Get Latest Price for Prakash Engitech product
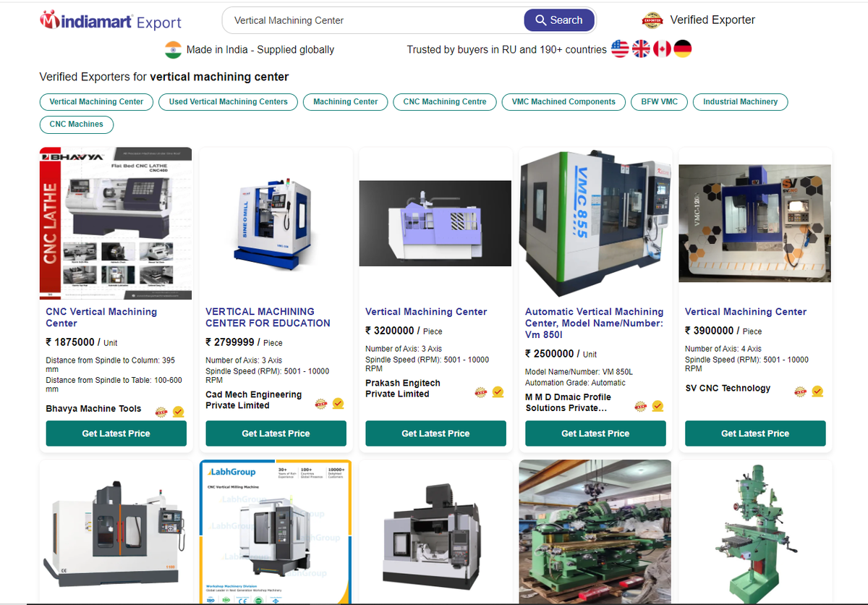Screen dimensions: 868x605 click(435, 433)
